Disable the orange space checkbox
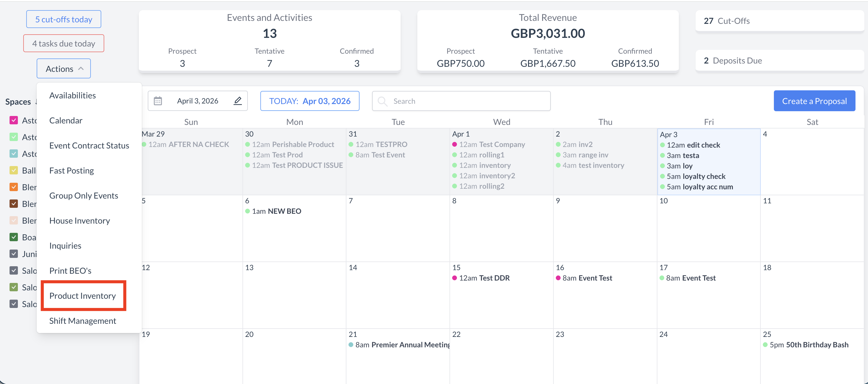 click(x=14, y=187)
